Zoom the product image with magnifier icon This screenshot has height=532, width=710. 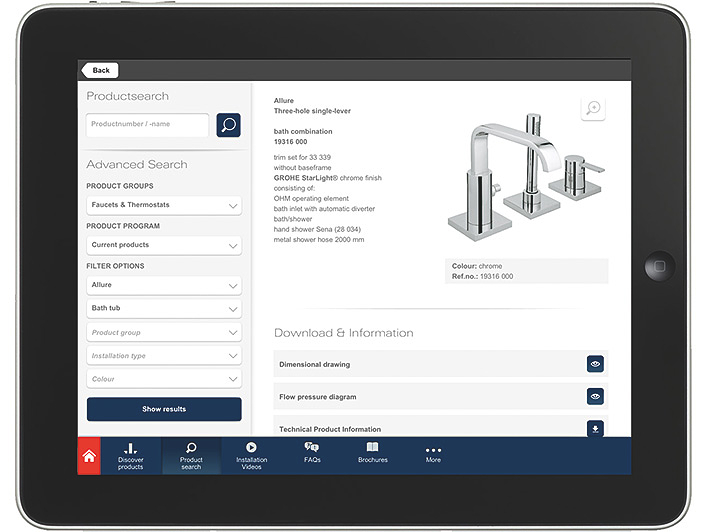click(593, 108)
